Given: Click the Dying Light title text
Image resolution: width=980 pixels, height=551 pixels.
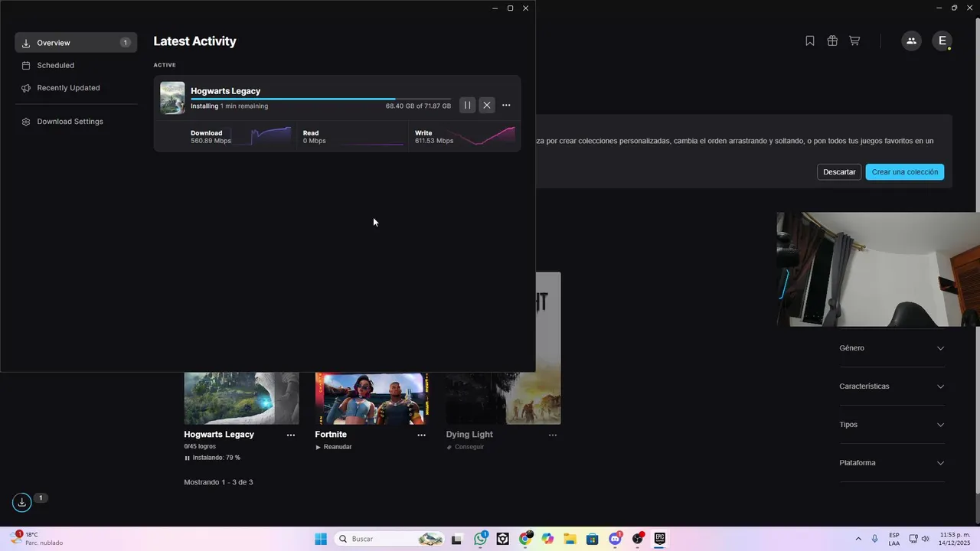Looking at the screenshot, I should tap(469, 435).
